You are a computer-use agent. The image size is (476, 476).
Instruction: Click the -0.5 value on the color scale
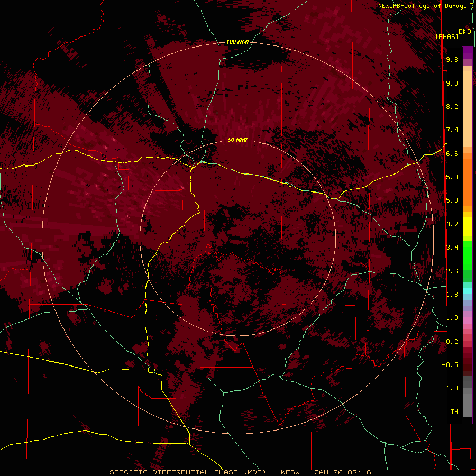pyautogui.click(x=450, y=365)
